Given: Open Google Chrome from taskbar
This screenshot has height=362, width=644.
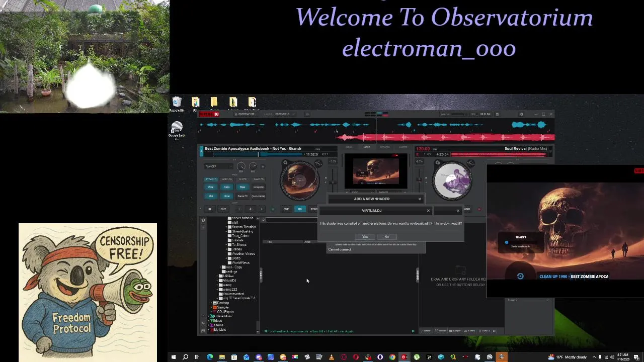Looking at the screenshot, I should (392, 357).
